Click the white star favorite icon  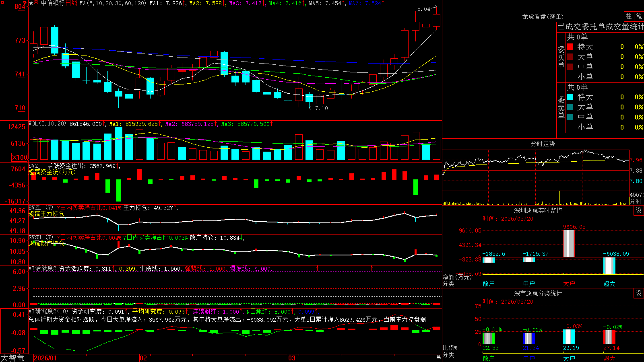(31, 3)
